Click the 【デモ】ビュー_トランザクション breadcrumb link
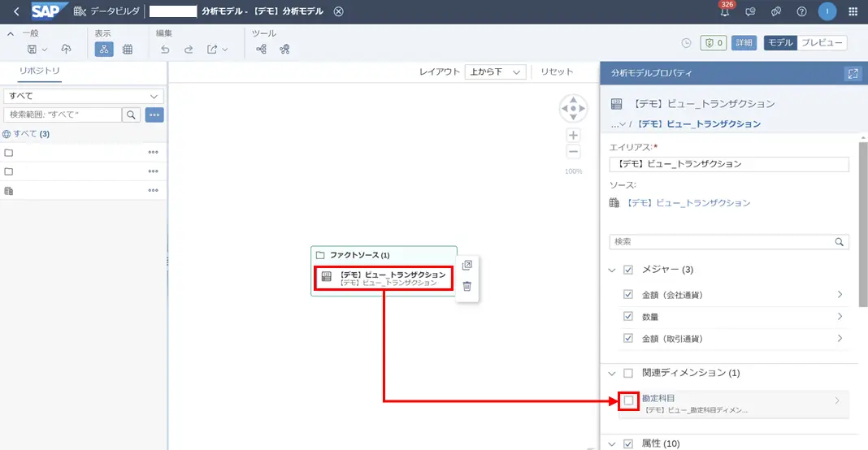The height and width of the screenshot is (450, 868). [699, 124]
